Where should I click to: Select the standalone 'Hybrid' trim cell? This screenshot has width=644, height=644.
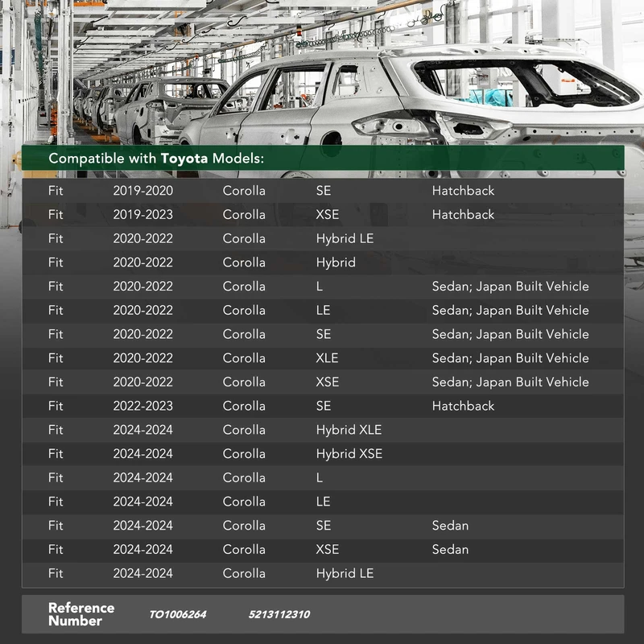point(336,262)
